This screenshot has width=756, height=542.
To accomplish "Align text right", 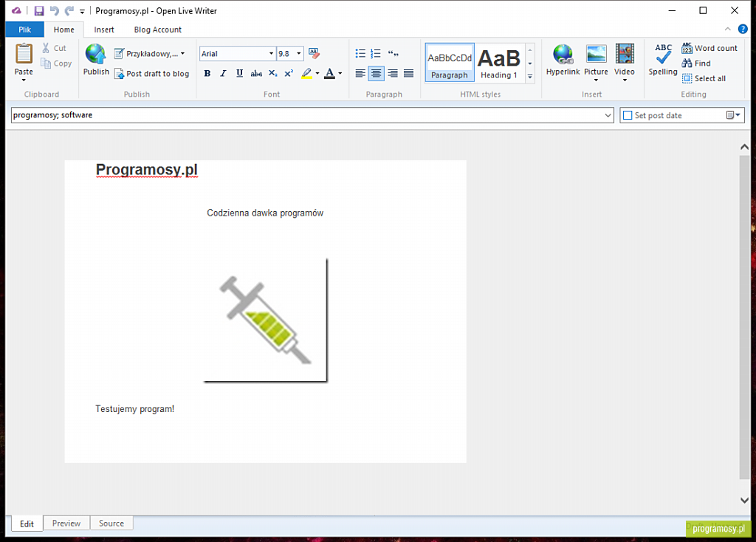I will click(x=393, y=73).
